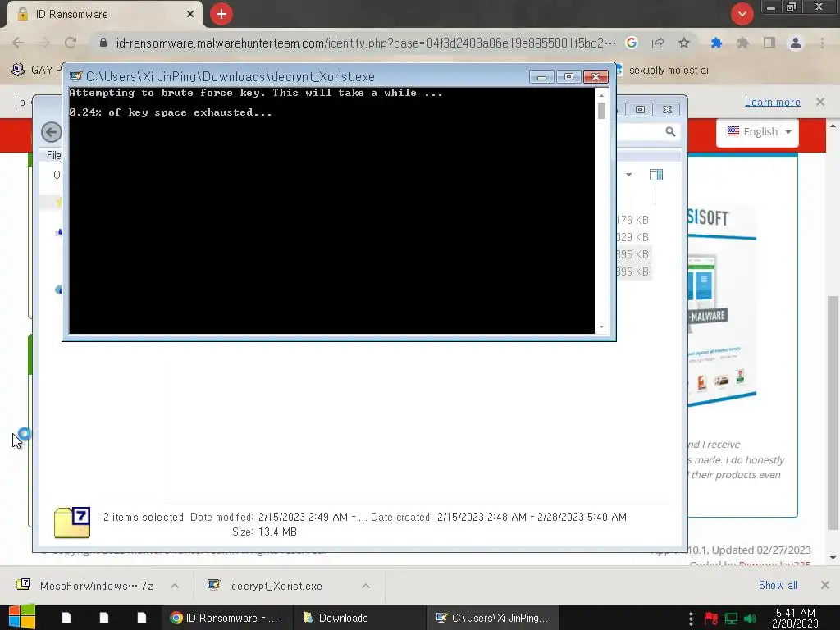Screen dimensions: 840x630
Task: Click the volume speaker tray icon
Action: tap(750, 619)
